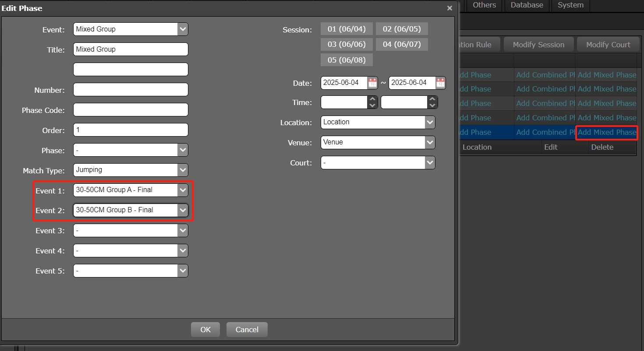
Task: Click the Court dropdown chevron icon
Action: [430, 162]
